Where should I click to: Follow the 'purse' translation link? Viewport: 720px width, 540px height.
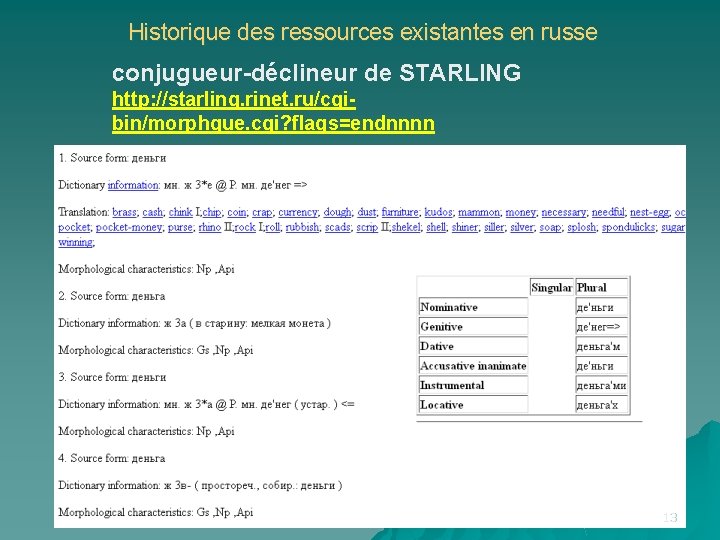point(180,227)
